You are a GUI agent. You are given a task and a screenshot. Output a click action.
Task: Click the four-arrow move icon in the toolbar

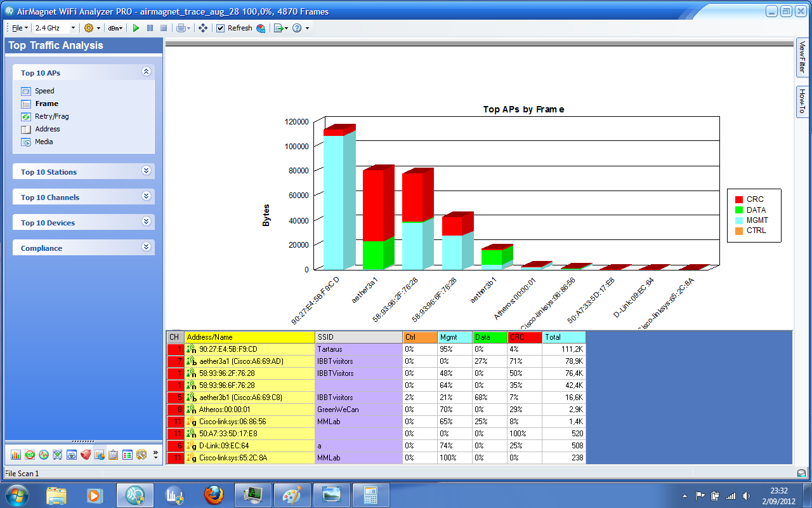tap(203, 28)
